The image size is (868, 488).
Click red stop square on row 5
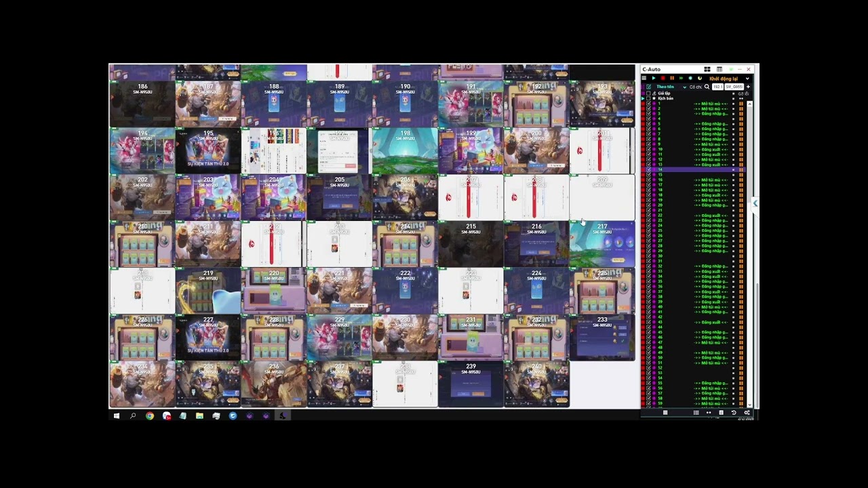(643, 124)
